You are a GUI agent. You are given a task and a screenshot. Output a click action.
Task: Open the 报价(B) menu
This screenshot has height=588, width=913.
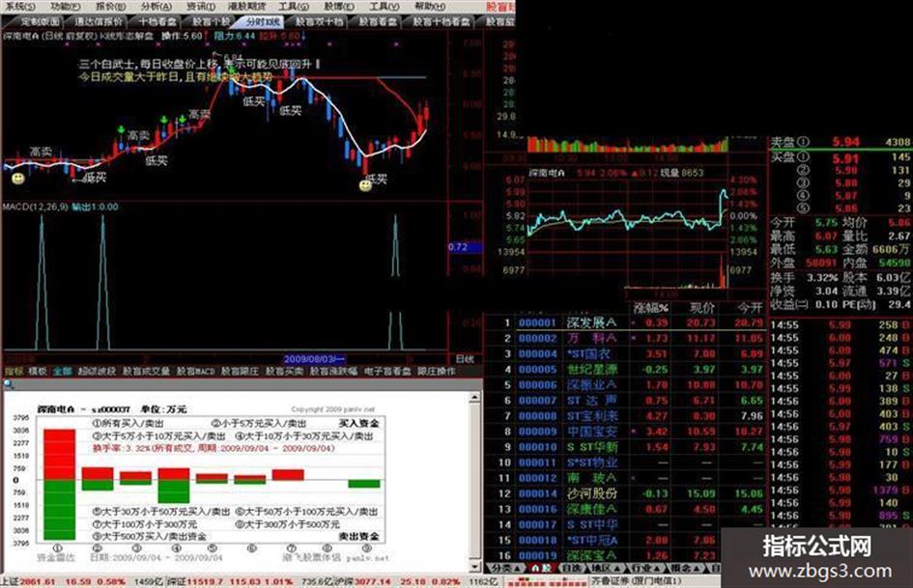click(x=110, y=7)
